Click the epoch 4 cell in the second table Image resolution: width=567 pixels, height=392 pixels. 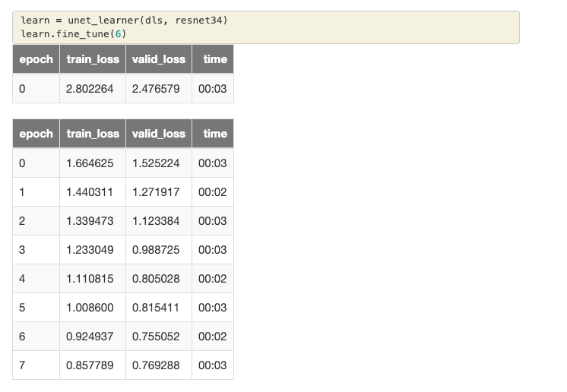pyautogui.click(x=36, y=279)
